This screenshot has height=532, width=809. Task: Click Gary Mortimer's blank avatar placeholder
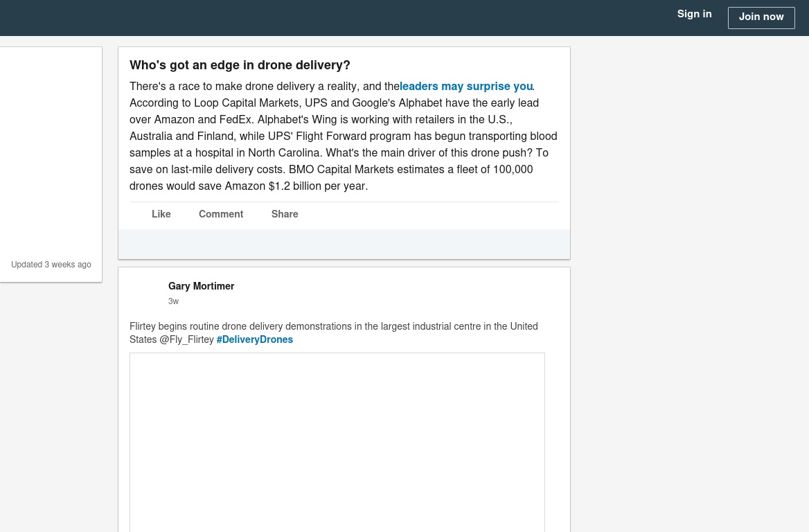point(146,292)
